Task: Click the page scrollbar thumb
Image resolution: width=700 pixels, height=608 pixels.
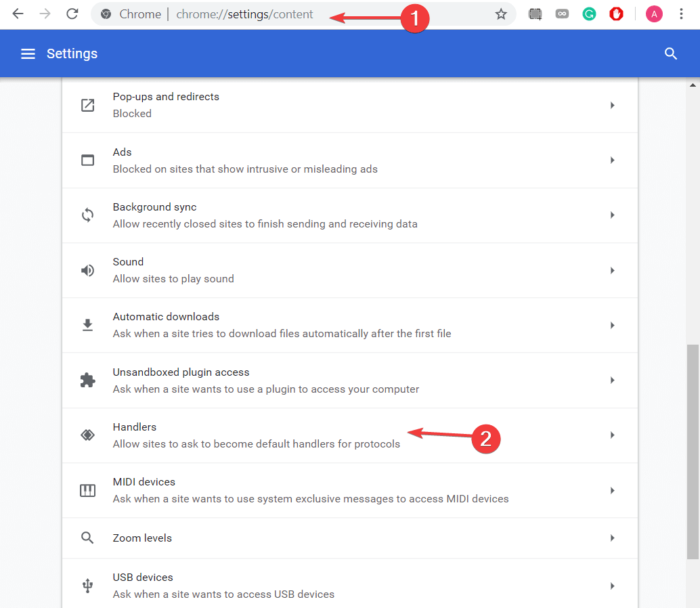Action: pos(693,452)
